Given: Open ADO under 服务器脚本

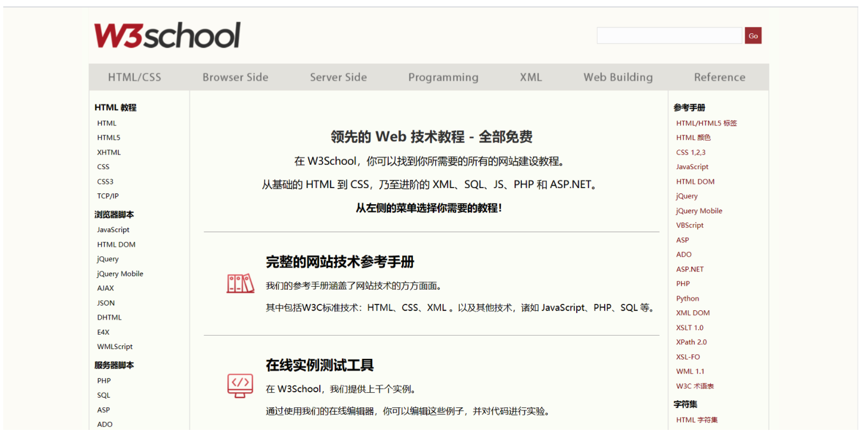Looking at the screenshot, I should [105, 425].
